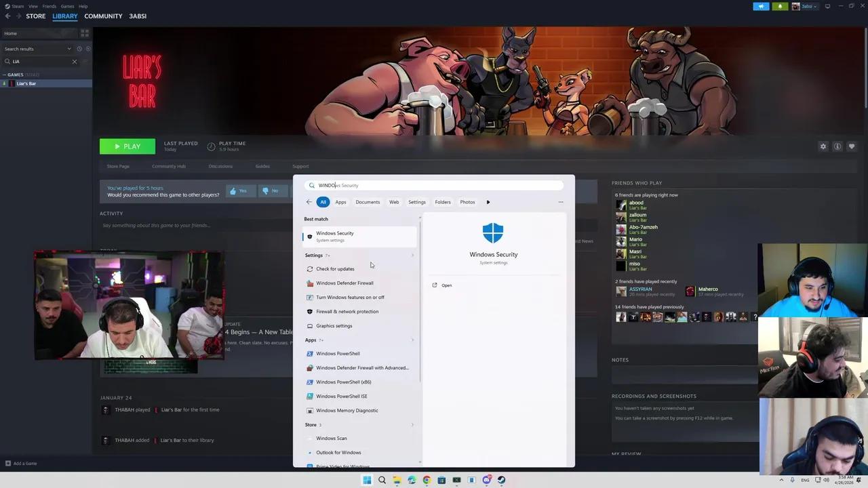Select the Windows PowerShell app result

click(x=360, y=354)
